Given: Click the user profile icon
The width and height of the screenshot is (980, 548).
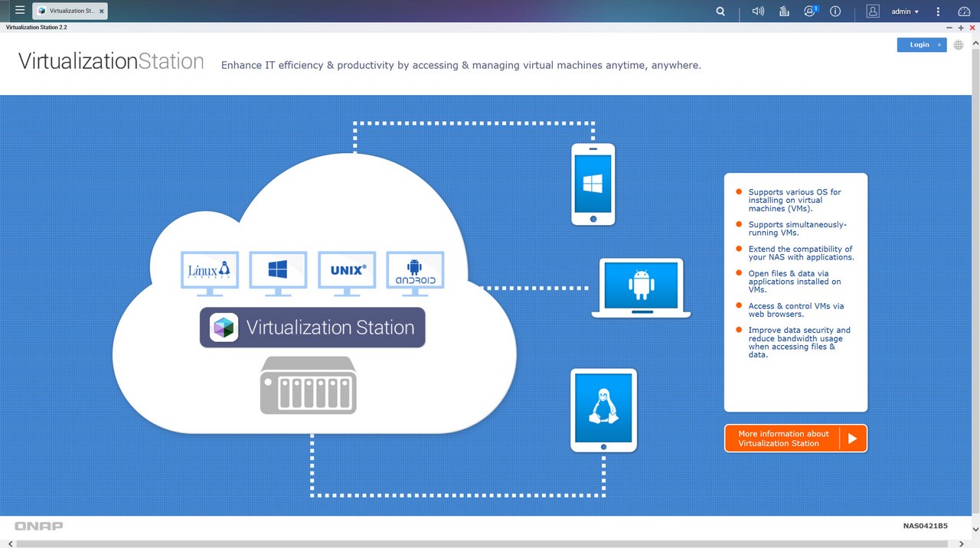Looking at the screenshot, I should (873, 11).
